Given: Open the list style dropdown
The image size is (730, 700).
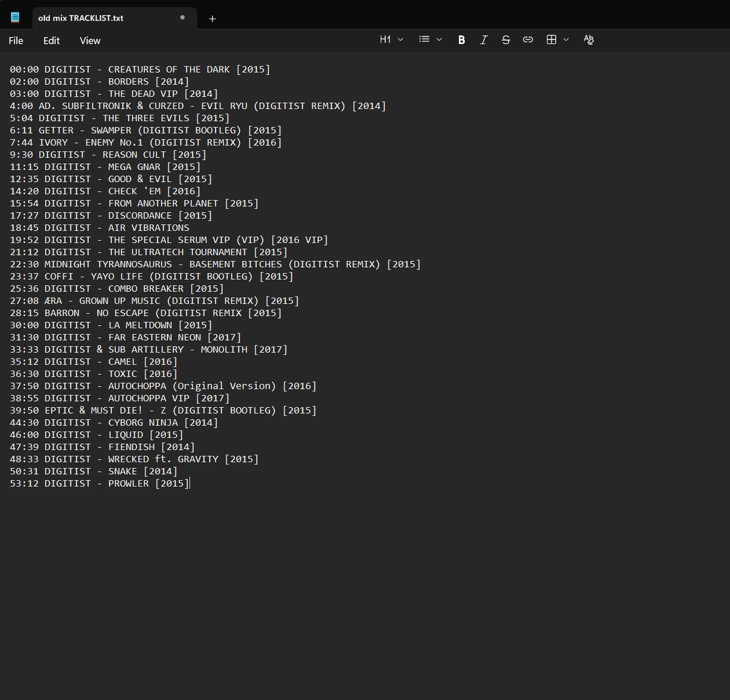Looking at the screenshot, I should pyautogui.click(x=430, y=40).
